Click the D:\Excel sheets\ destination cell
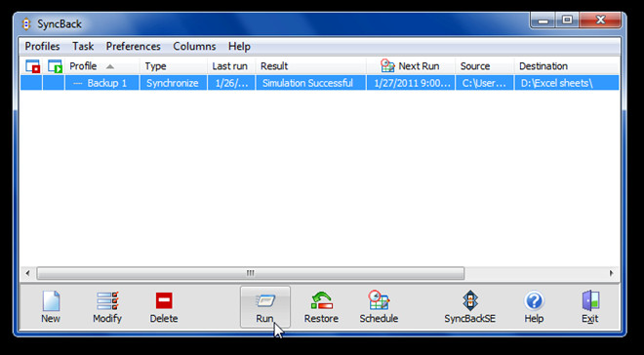The height and width of the screenshot is (355, 644). 567,83
